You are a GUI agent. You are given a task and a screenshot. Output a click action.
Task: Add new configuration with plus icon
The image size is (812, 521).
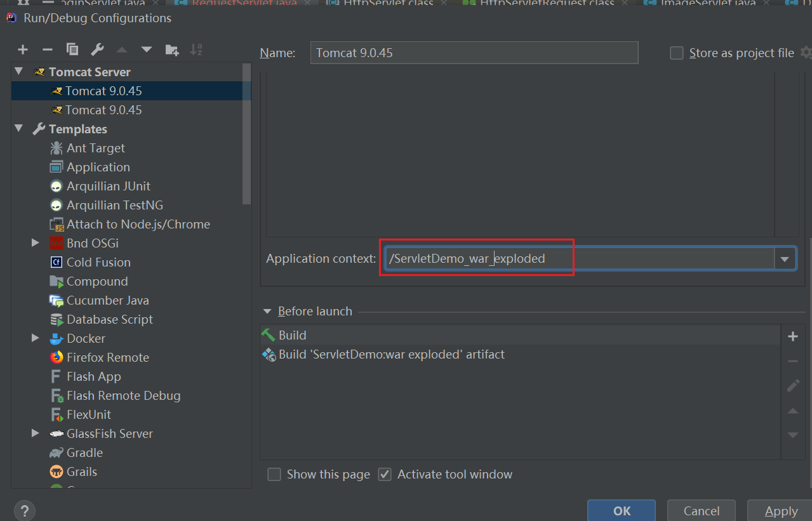tap(23, 49)
